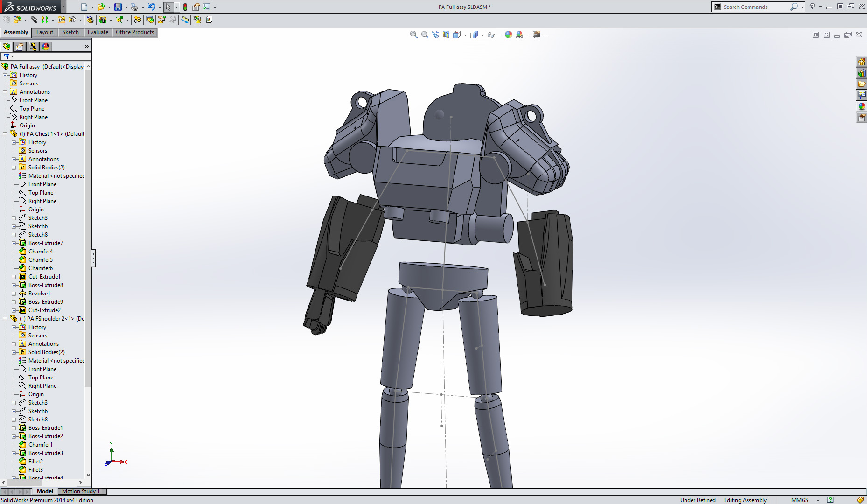Open SolidWorks Resources home task pane tab
The width and height of the screenshot is (867, 504).
pos(861,62)
